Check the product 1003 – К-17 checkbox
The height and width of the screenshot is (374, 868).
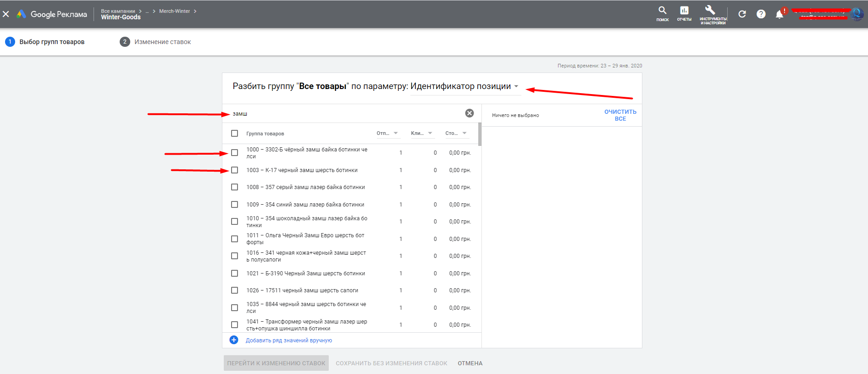tap(235, 170)
